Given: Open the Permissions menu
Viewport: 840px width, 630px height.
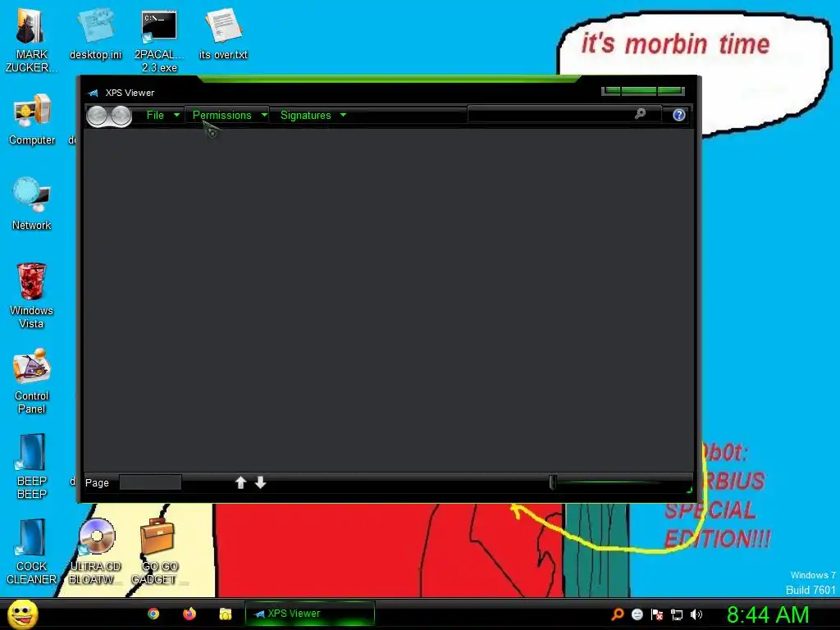Looking at the screenshot, I should pyautogui.click(x=221, y=115).
